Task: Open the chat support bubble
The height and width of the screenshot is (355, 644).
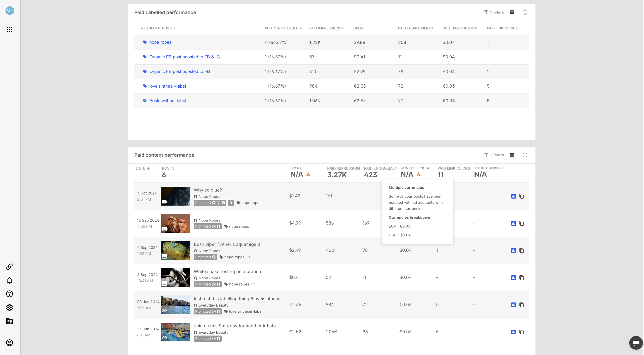Action: [636, 343]
